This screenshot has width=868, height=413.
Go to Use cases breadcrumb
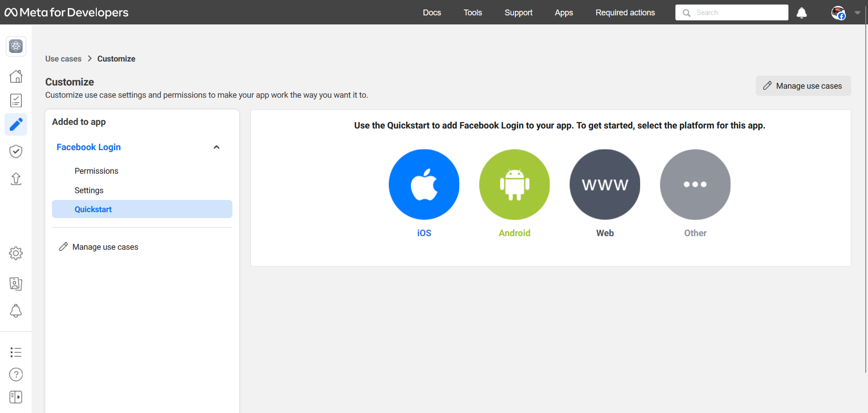[63, 59]
